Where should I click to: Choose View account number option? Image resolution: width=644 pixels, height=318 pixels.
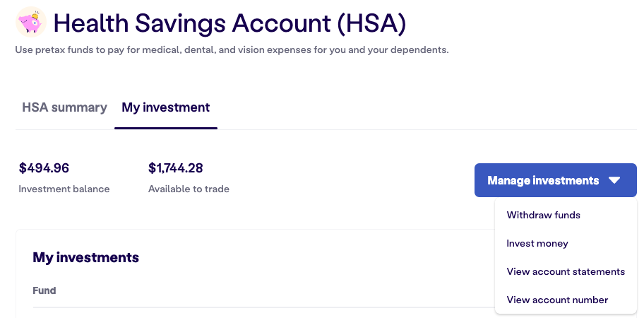pos(557,300)
